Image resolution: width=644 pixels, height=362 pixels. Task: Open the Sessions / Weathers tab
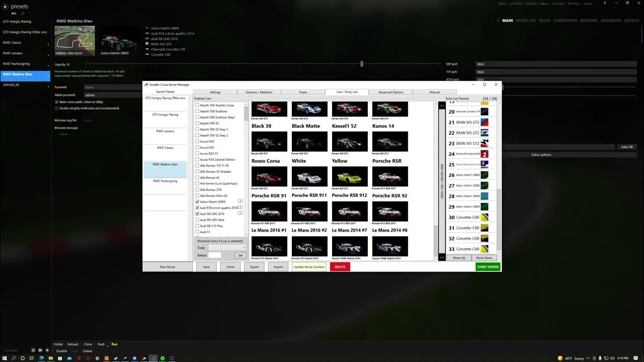tap(259, 92)
